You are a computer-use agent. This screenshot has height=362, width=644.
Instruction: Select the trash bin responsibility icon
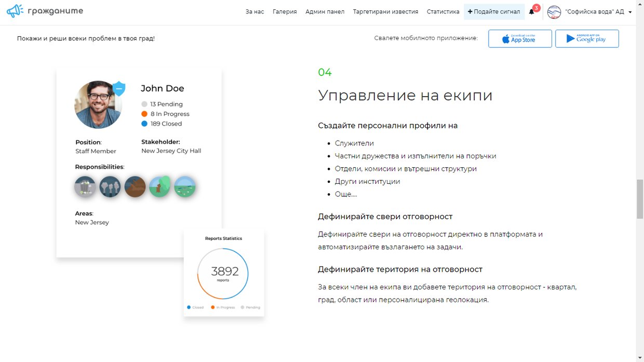click(x=85, y=186)
